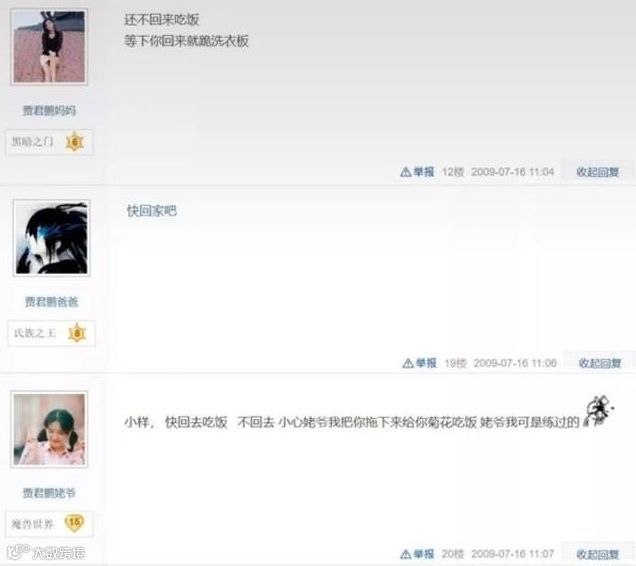The width and height of the screenshot is (636, 566).
Task: View the avatar of 贾君鹏妈妈
Action: pos(49,47)
